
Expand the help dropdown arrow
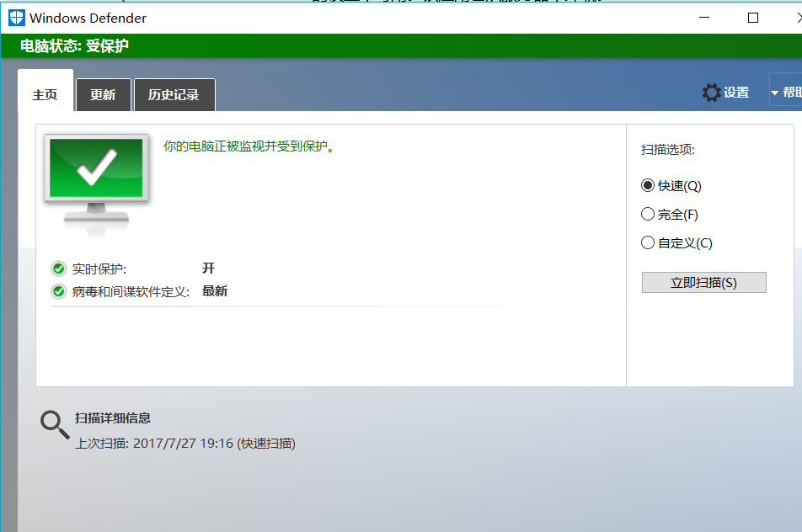point(774,93)
